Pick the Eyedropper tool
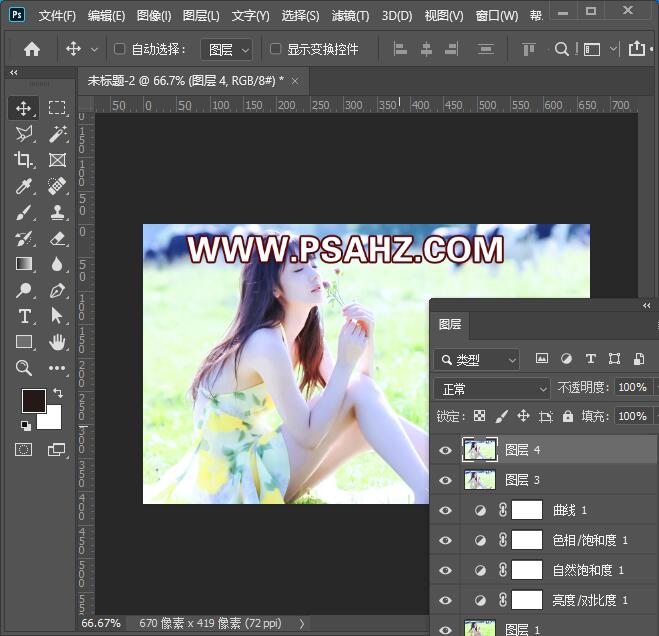The image size is (659, 636). (x=24, y=186)
